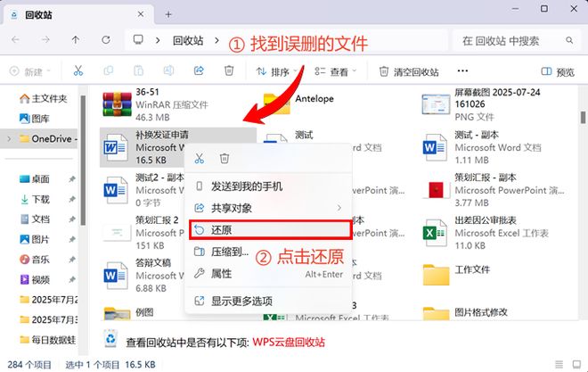The image size is (588, 372).
Task: Expand the OneDrive tree node
Action: (x=9, y=139)
